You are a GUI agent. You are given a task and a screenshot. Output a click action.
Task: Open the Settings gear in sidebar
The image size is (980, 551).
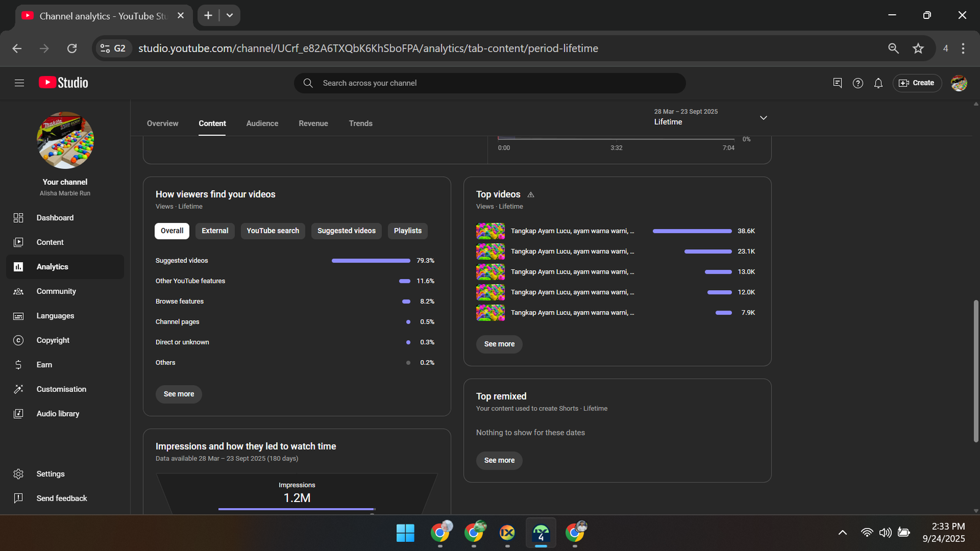tap(18, 474)
